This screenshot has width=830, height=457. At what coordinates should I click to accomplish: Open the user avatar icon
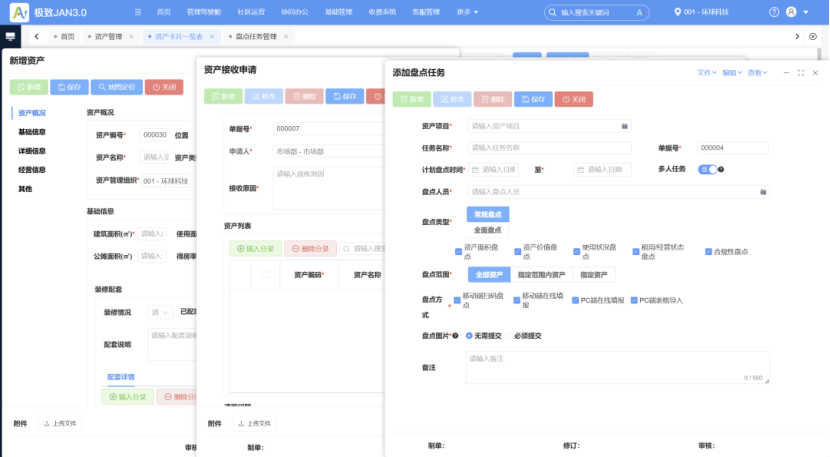(791, 12)
